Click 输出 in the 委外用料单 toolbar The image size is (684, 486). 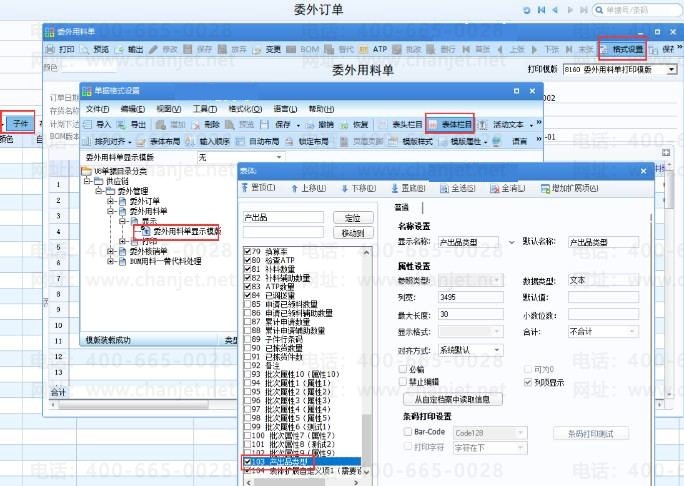coord(130,49)
